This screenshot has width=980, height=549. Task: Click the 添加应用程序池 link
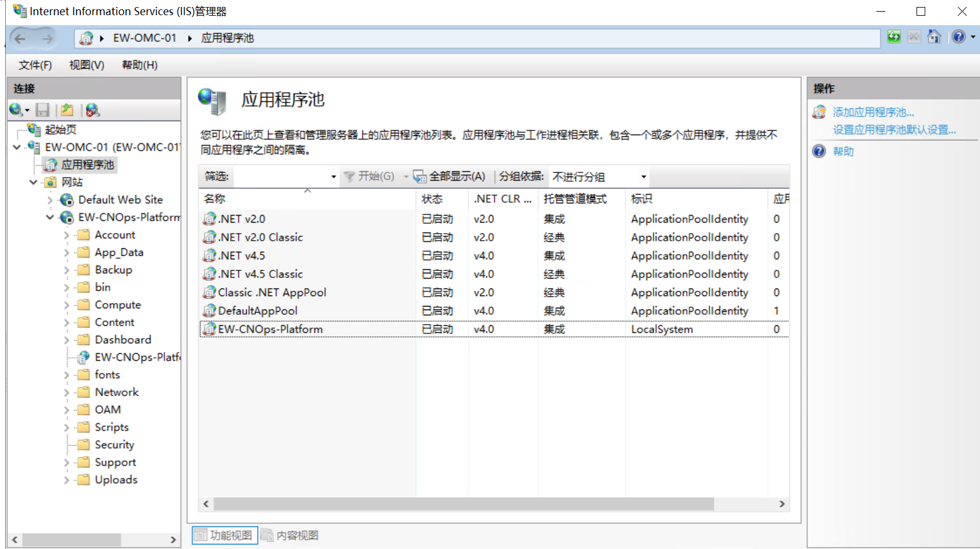[873, 112]
